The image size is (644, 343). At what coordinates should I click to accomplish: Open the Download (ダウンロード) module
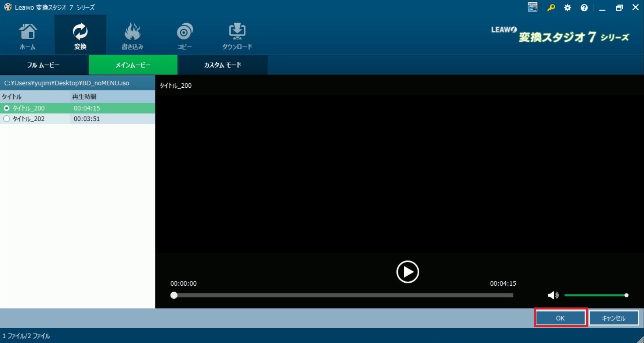237,36
